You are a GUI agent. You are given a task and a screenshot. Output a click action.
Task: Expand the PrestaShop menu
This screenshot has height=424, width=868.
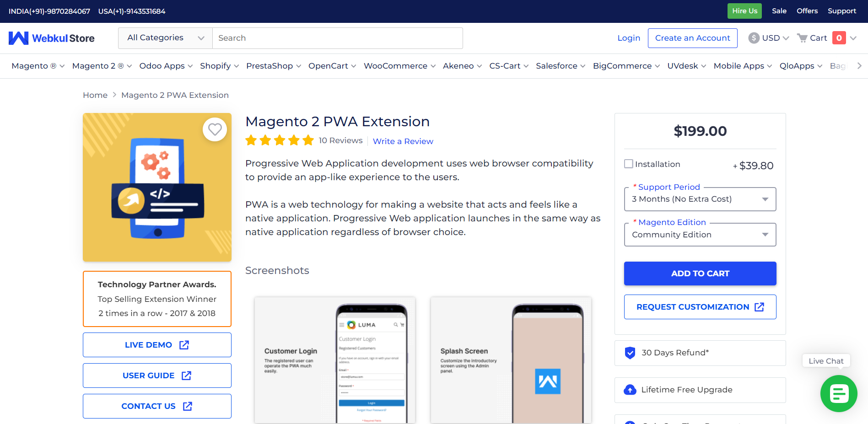274,66
